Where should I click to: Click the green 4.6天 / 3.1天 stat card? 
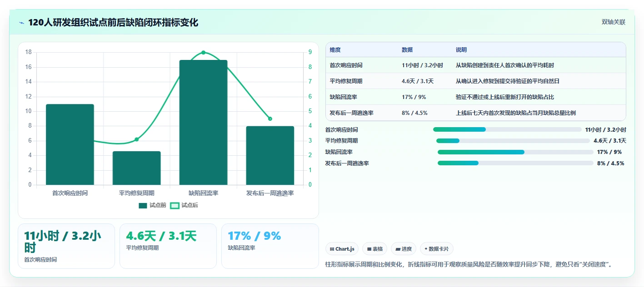click(x=168, y=246)
